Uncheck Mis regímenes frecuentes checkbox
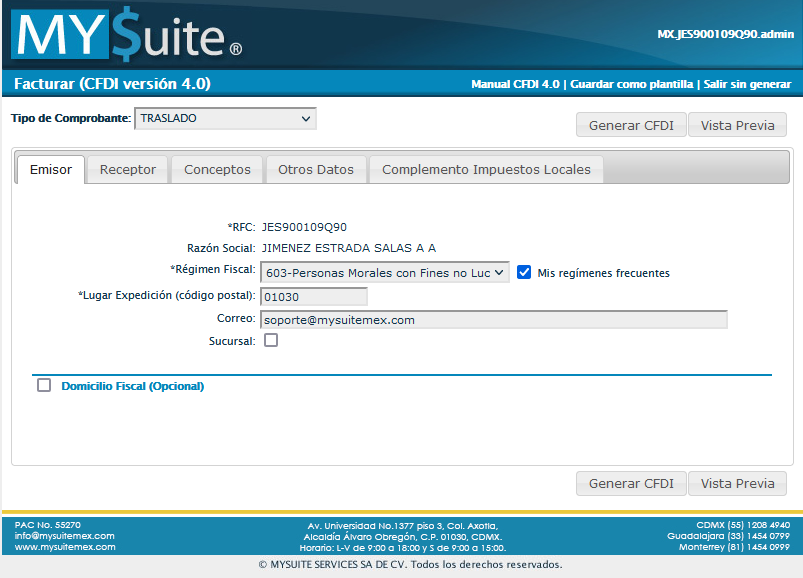Screen dimensions: 803x578 click(524, 272)
